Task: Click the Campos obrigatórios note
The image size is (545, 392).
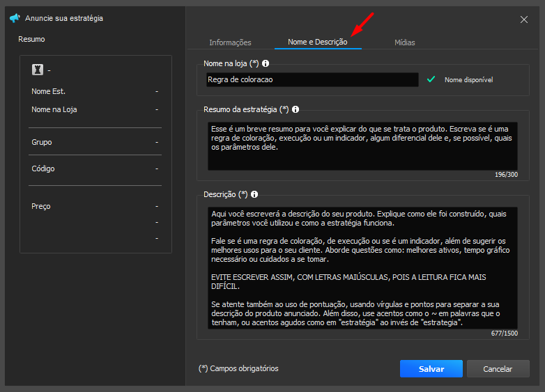Action: tap(238, 368)
